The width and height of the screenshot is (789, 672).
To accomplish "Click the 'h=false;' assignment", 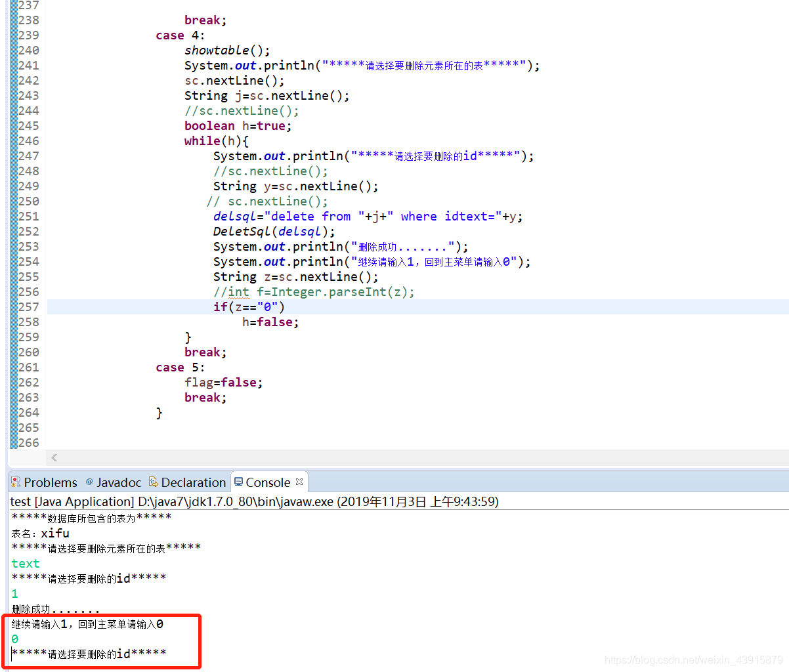I will 270,322.
